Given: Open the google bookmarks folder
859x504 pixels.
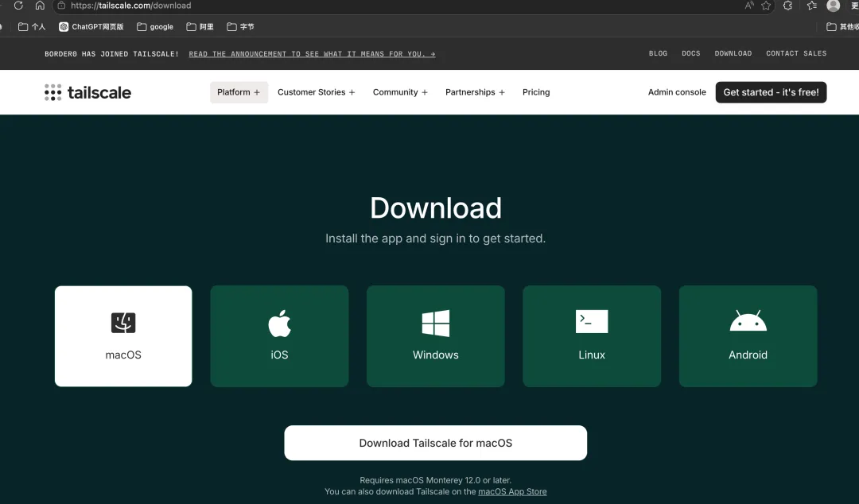Looking at the screenshot, I should (x=155, y=26).
